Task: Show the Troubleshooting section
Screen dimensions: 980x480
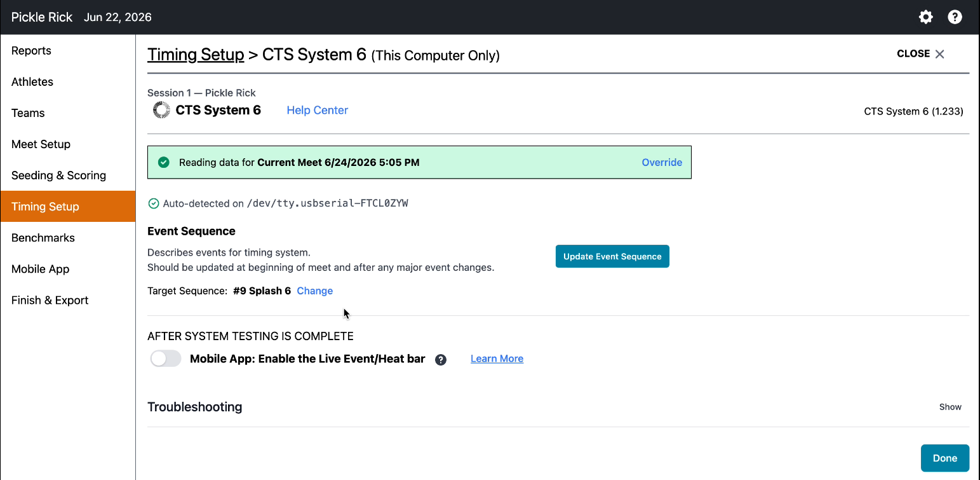Action: (x=950, y=407)
